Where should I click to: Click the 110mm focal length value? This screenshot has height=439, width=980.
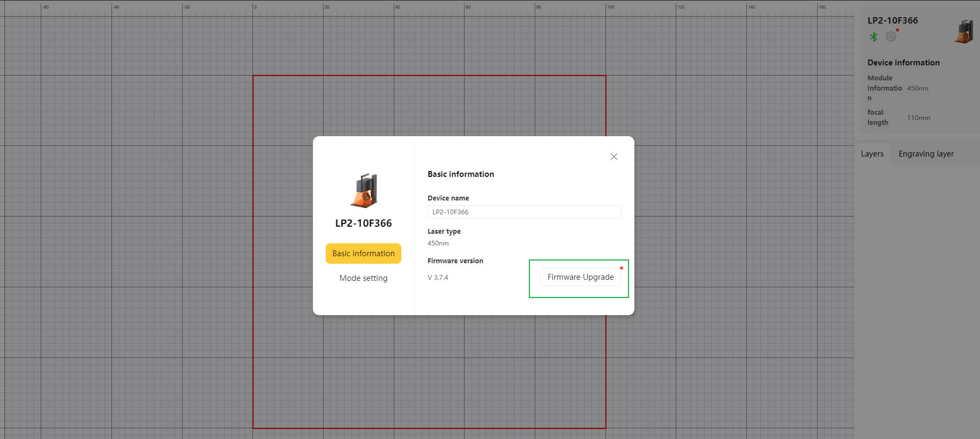918,118
